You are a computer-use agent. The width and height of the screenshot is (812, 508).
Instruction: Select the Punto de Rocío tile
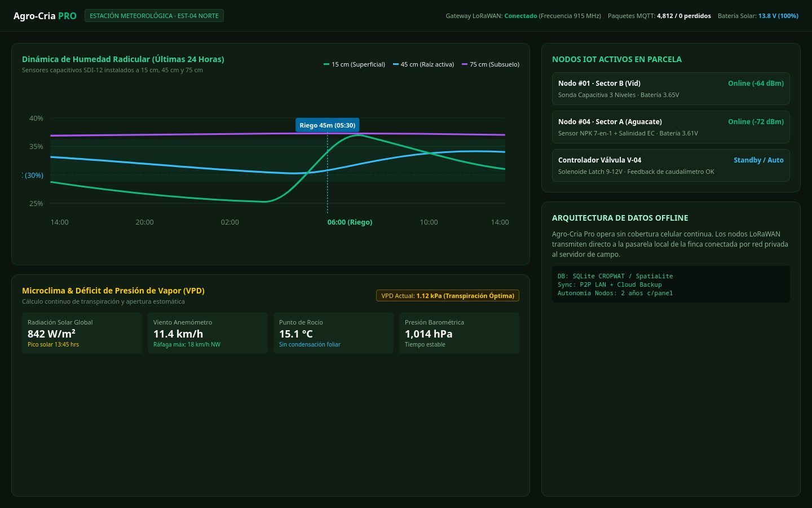click(x=333, y=333)
